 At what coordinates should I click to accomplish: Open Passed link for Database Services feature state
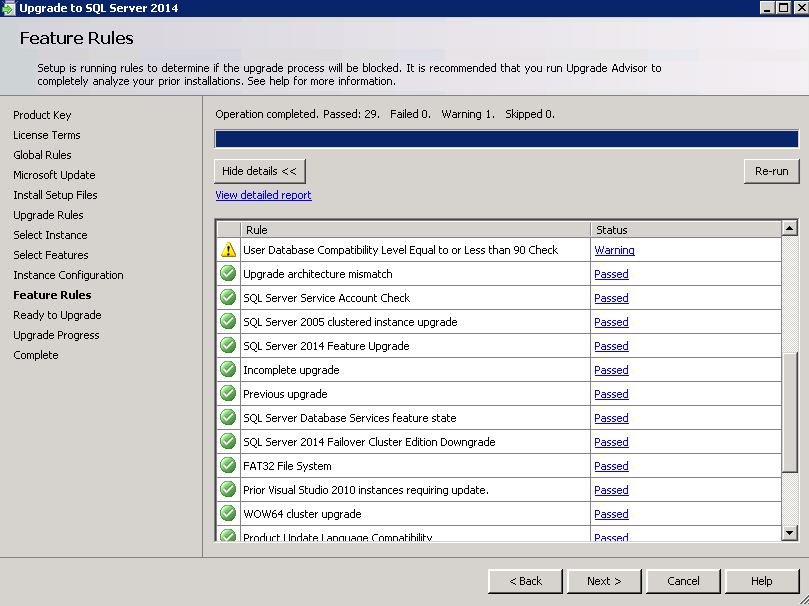point(611,418)
